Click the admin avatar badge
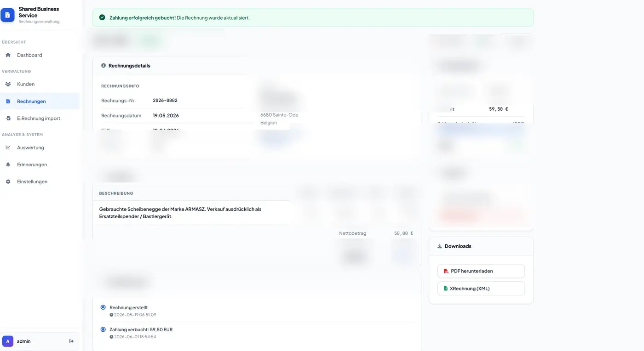The width and height of the screenshot is (644, 351). pos(8,341)
